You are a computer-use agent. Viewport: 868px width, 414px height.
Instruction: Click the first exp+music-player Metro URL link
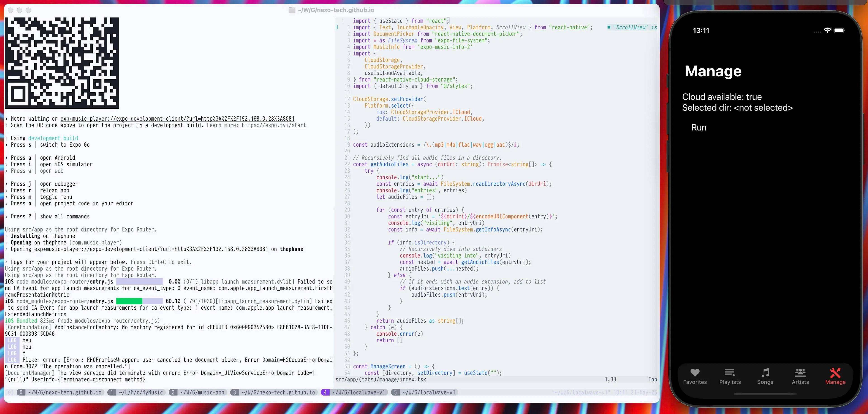pos(177,119)
